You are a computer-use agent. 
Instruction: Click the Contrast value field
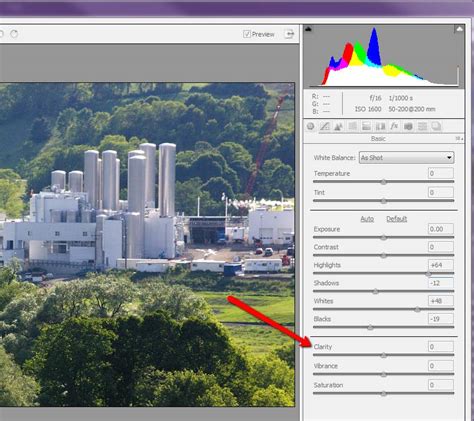coord(441,247)
